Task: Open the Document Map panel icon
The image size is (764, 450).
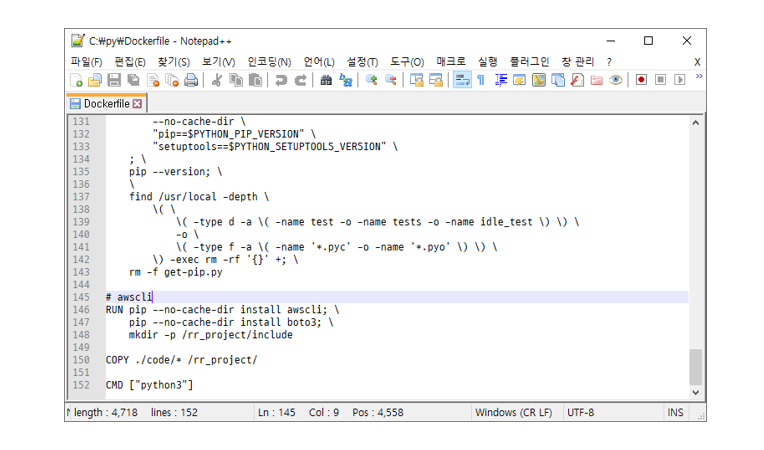Action: click(x=539, y=80)
